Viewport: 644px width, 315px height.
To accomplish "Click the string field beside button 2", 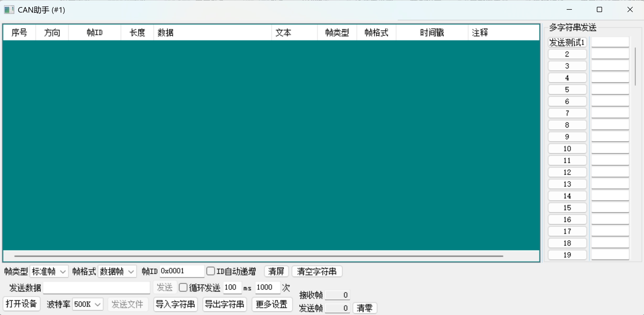I will pos(610,54).
